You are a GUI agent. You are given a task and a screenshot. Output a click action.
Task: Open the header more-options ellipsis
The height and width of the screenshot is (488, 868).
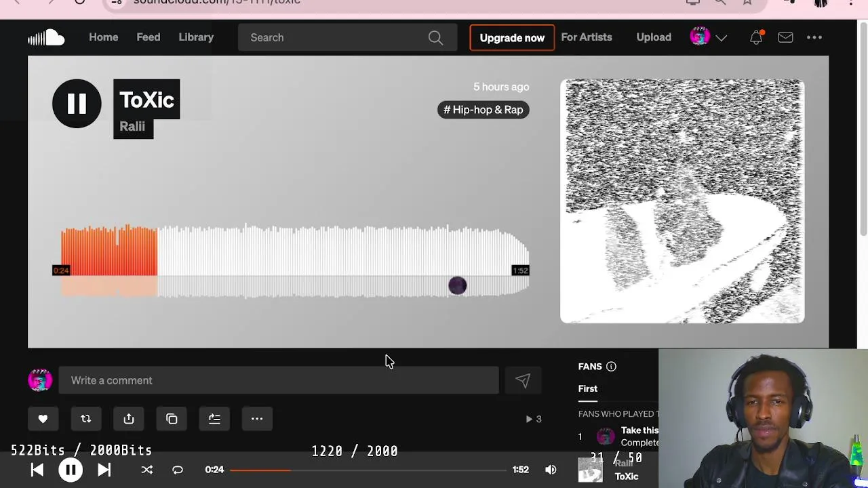(x=814, y=38)
